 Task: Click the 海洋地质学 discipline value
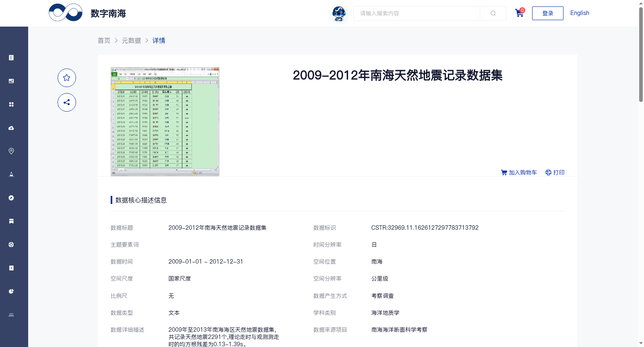(386, 313)
